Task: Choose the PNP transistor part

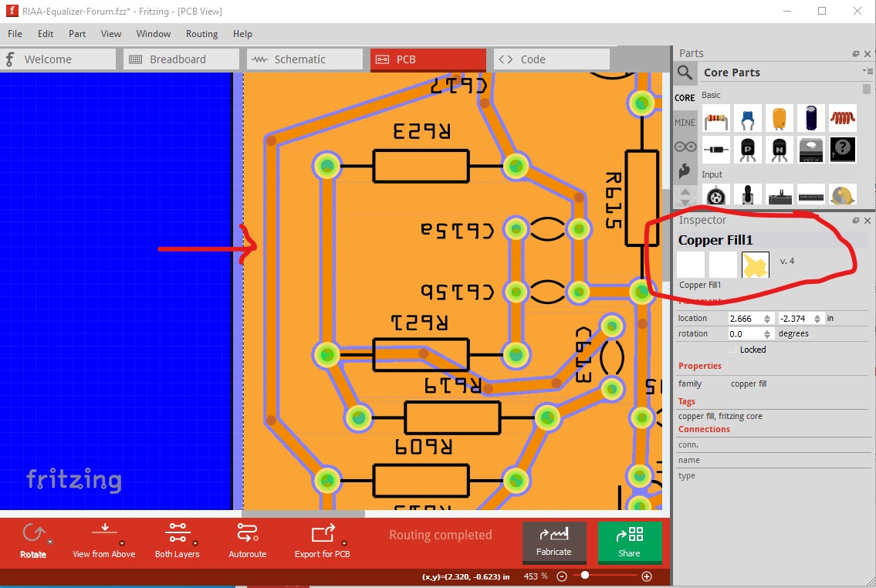Action: [748, 150]
